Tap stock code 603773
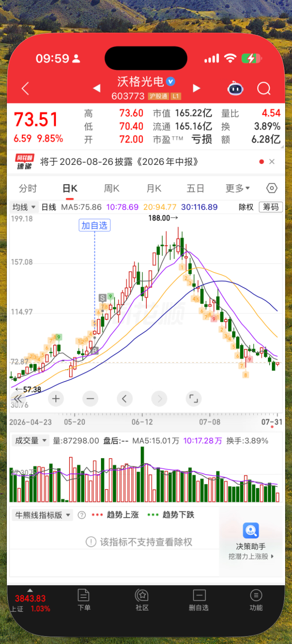This screenshot has width=292, height=644. tap(128, 96)
